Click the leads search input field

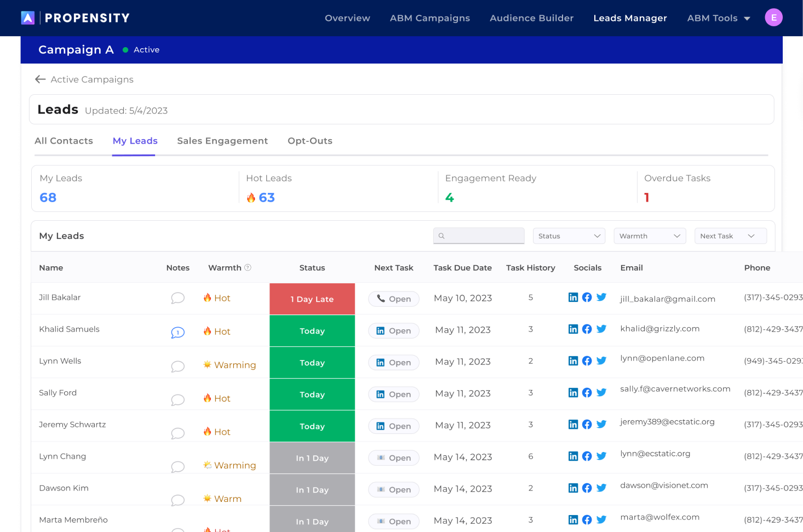pos(479,236)
